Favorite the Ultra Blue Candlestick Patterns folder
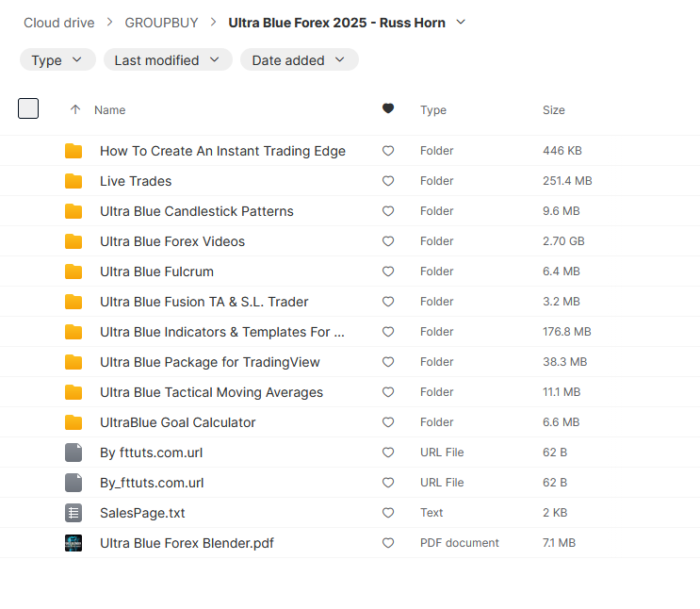Screen dimensions: 700x609 click(388, 211)
